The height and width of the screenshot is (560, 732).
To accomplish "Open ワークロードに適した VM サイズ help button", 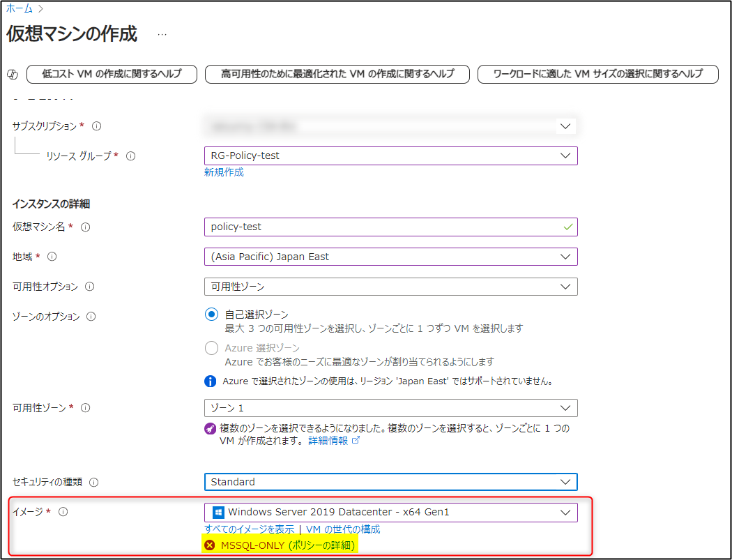I will tap(598, 74).
